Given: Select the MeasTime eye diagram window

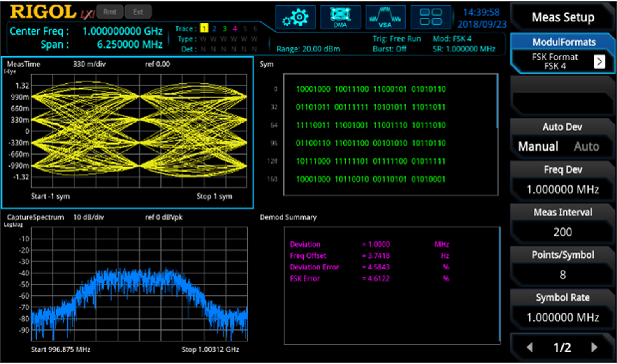Looking at the screenshot, I should point(128,132).
